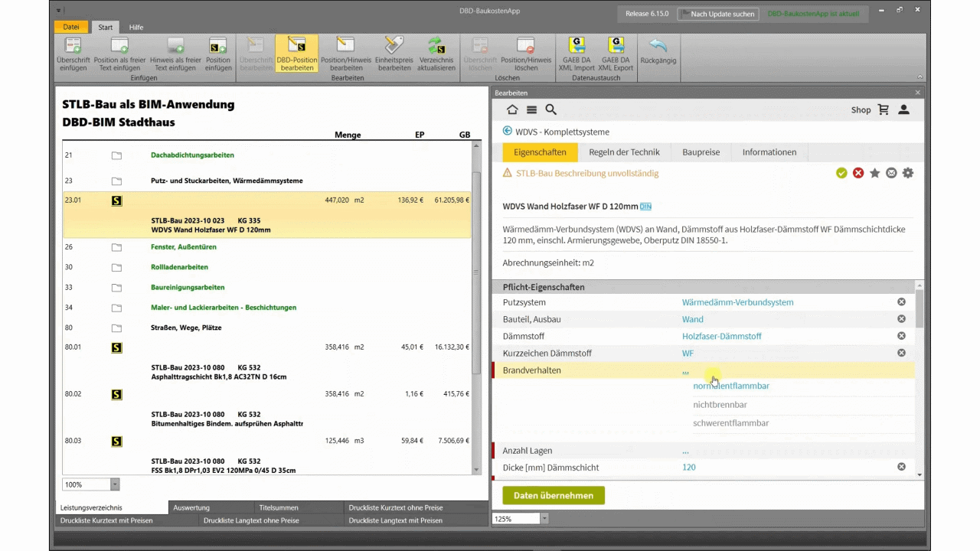Select option normalentflammbar

tap(731, 386)
